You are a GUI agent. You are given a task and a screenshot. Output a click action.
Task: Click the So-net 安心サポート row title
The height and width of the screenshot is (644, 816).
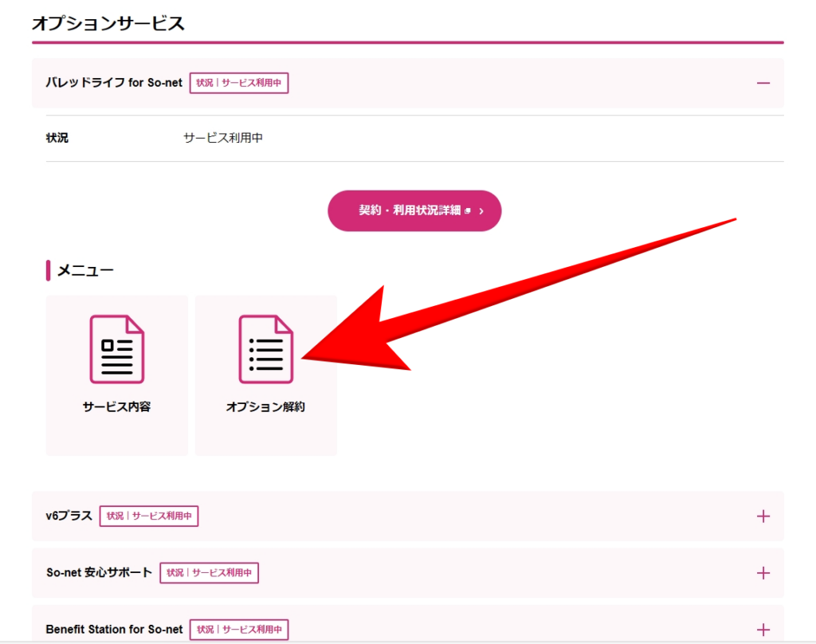pyautogui.click(x=99, y=573)
